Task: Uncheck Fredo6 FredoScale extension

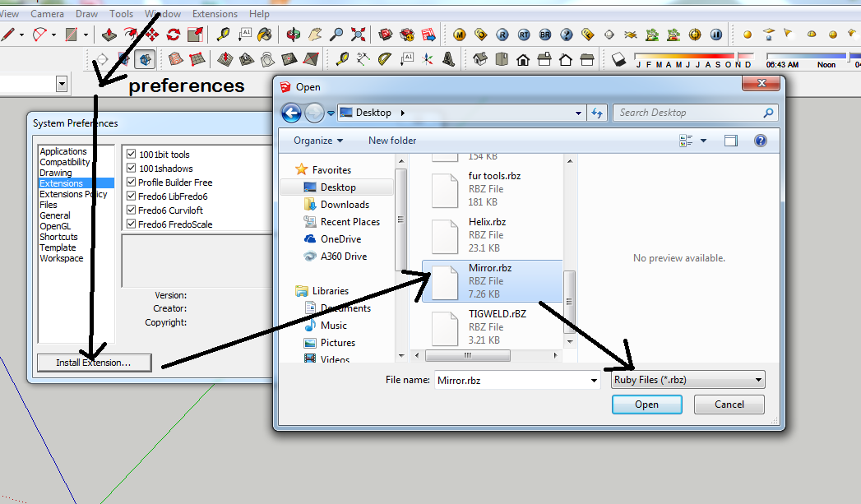Action: (x=132, y=224)
